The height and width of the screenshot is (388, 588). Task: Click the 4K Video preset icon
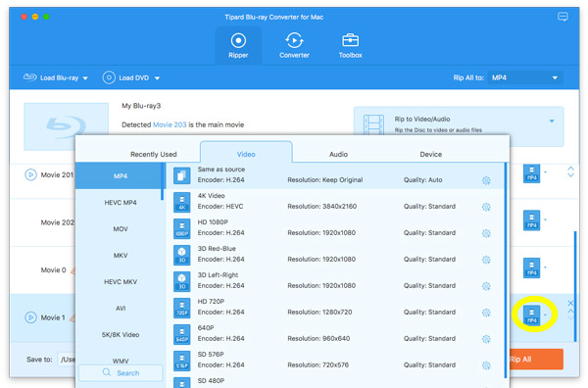coord(182,202)
